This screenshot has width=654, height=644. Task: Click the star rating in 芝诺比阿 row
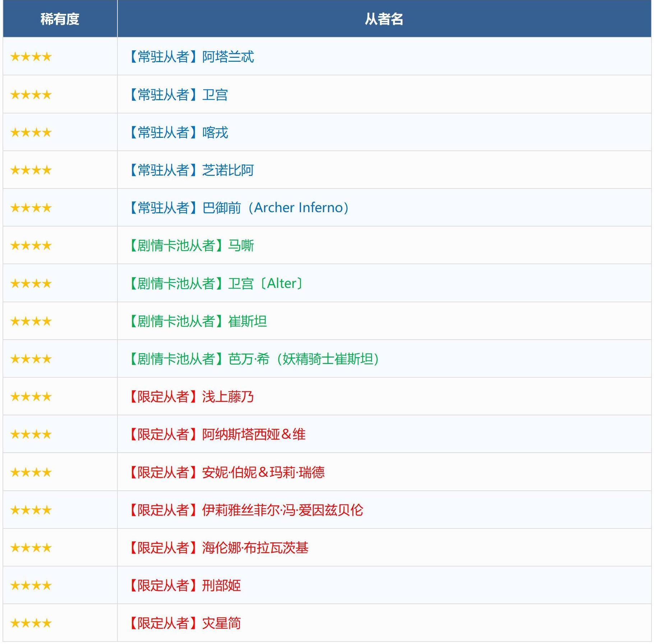[31, 170]
